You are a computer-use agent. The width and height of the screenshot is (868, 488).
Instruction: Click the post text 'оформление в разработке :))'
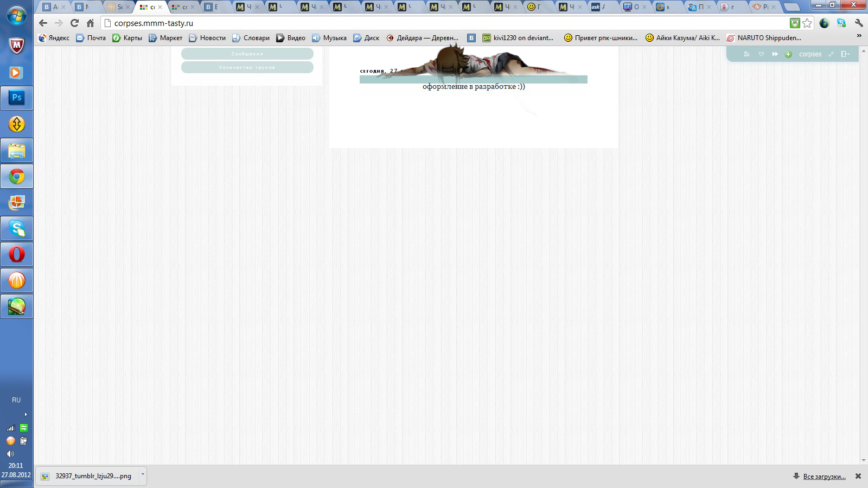474,86
